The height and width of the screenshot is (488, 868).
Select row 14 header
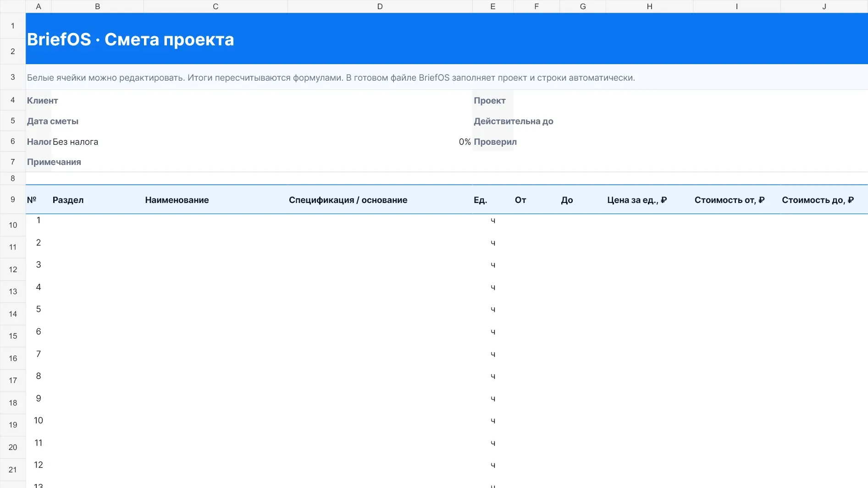click(x=13, y=314)
